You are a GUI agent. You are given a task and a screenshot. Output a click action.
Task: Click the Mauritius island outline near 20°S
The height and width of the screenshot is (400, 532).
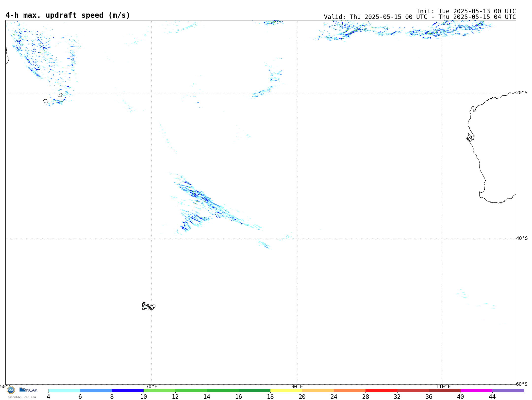pos(60,95)
